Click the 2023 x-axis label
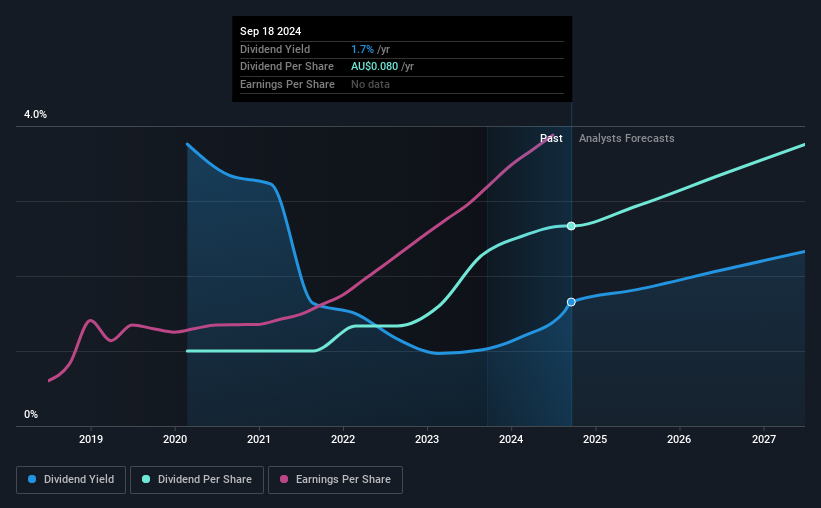The height and width of the screenshot is (508, 821). coord(427,439)
